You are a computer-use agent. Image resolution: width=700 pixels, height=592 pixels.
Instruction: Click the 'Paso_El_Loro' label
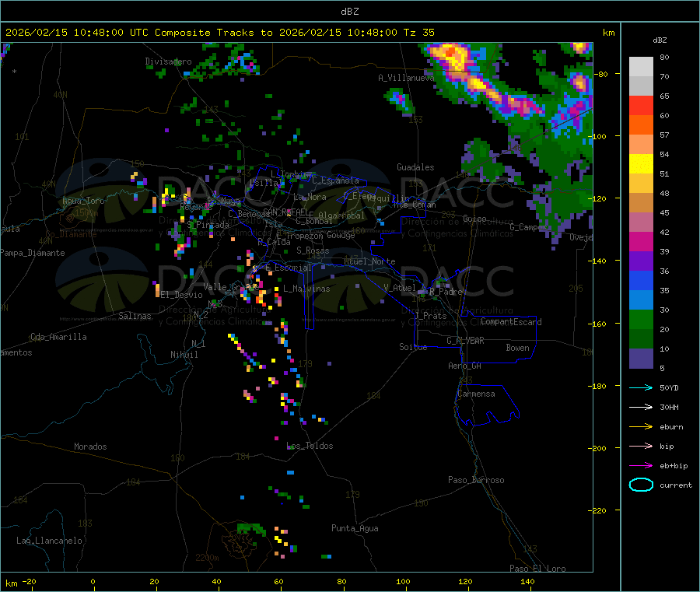537,569
